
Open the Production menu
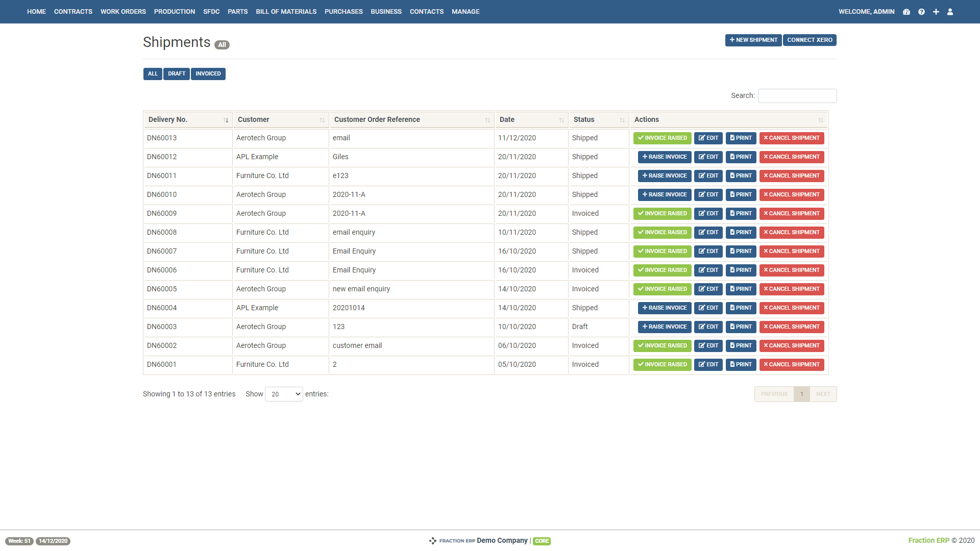click(x=175, y=12)
